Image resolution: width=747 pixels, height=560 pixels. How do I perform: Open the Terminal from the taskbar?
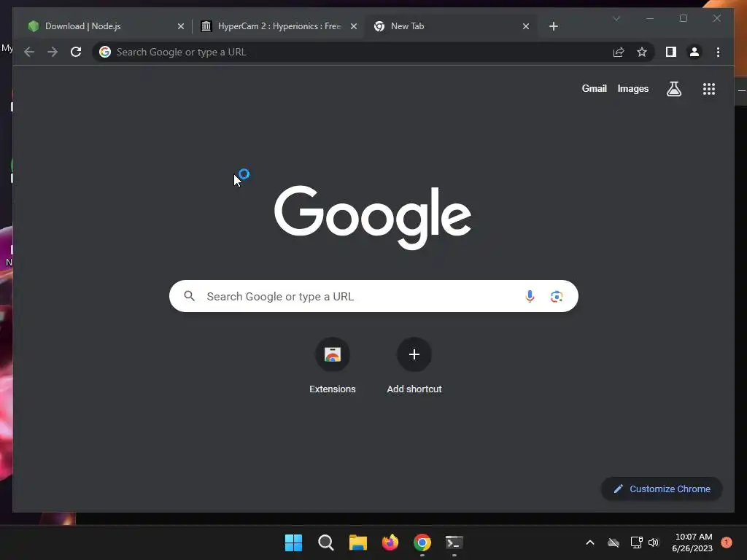click(454, 542)
